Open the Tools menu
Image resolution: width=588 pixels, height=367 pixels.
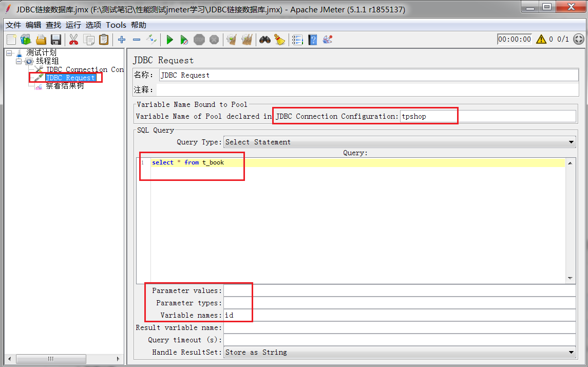pyautogui.click(x=116, y=25)
